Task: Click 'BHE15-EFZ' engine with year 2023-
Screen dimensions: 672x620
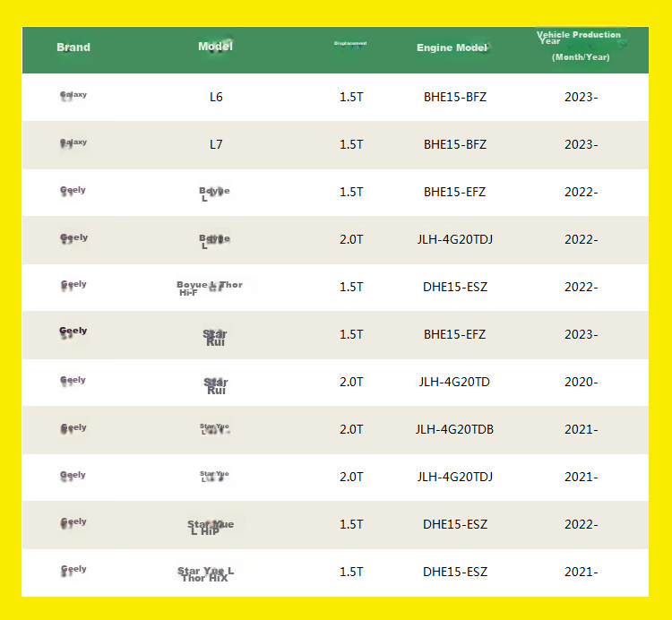Action: pyautogui.click(x=454, y=334)
